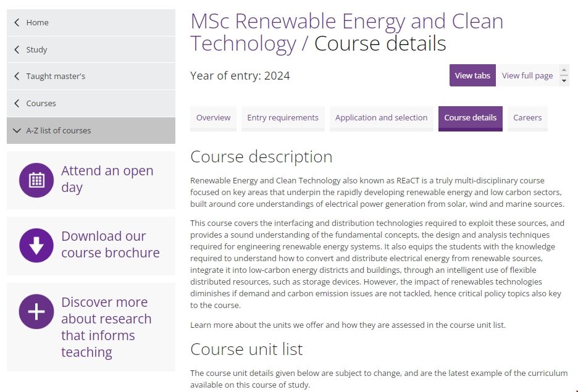Viewport: 578px width, 392px height.
Task: Click the plus circle research icon
Action: [x=36, y=311]
